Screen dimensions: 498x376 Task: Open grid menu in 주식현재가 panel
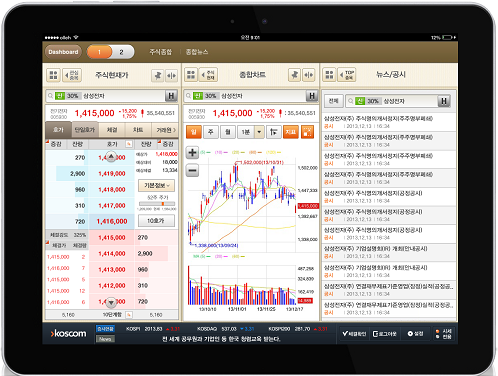53,75
